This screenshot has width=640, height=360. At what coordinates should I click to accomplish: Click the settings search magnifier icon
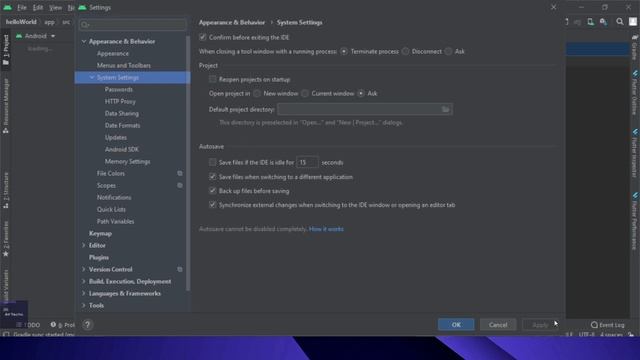coord(85,25)
